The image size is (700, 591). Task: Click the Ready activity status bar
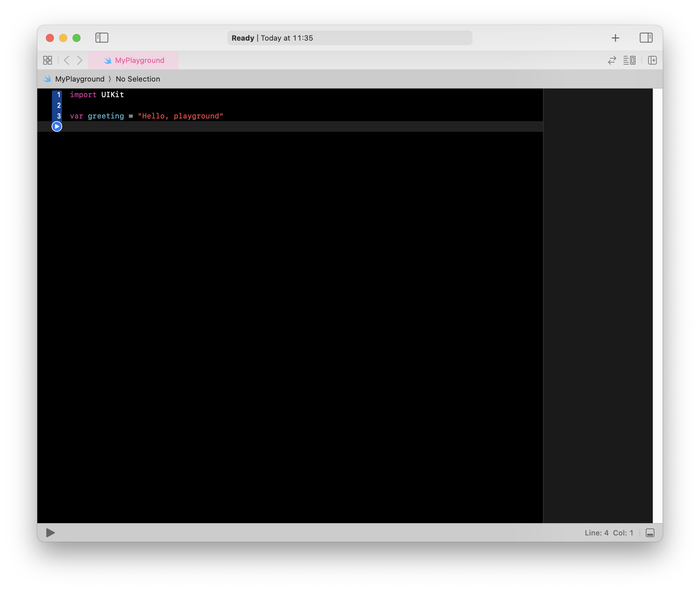pos(350,38)
